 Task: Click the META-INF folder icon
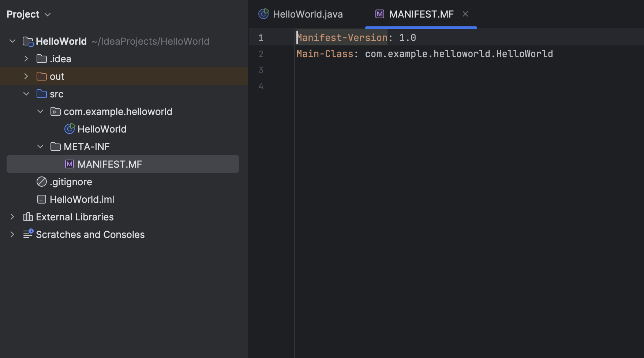click(56, 146)
